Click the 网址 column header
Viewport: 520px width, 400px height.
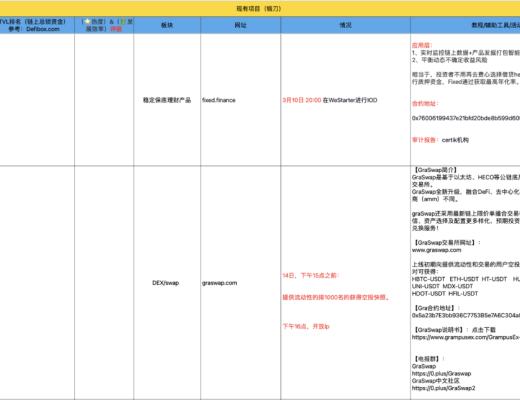point(240,25)
